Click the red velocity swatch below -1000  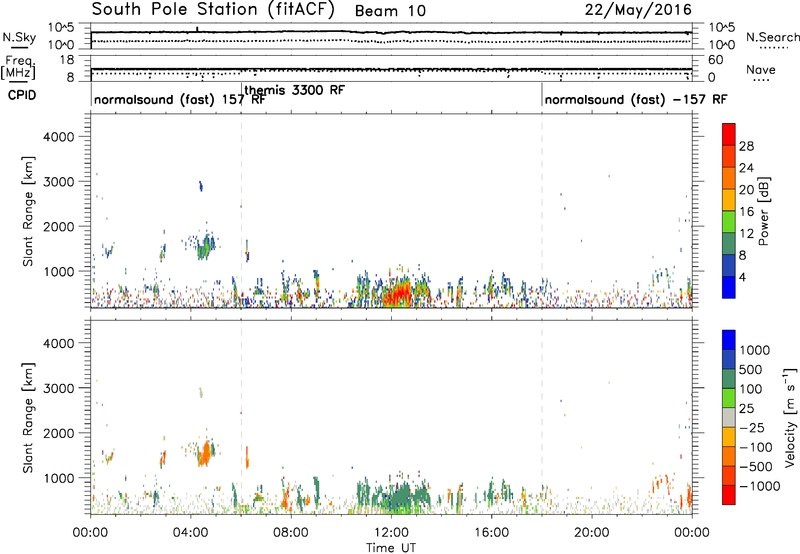coord(729,495)
